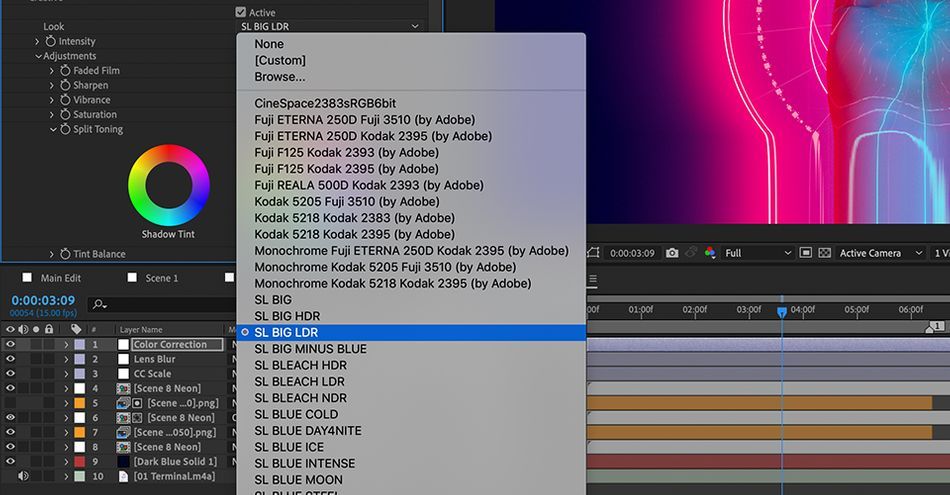
Task: Click the Snapshot camera icon
Action: tap(672, 253)
